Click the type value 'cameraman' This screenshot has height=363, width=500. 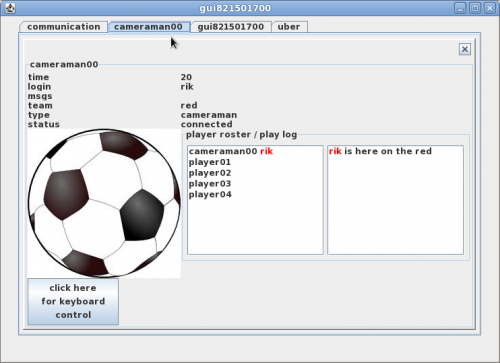[209, 115]
